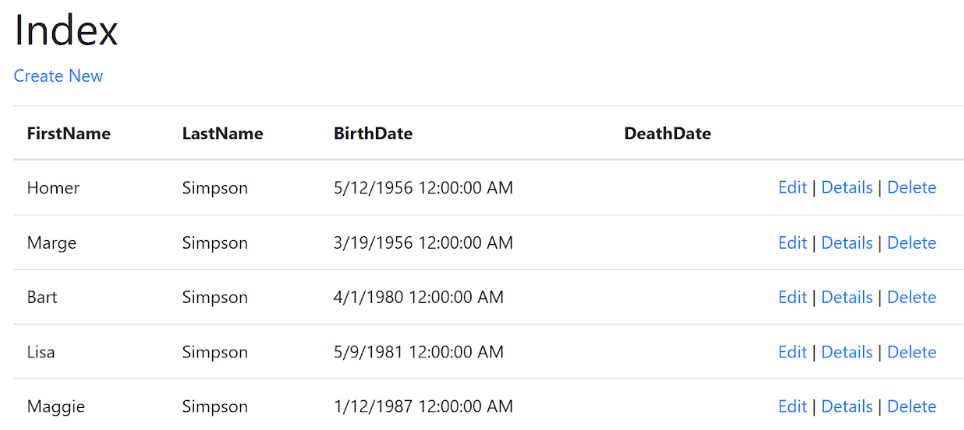
Task: Show Details for Bart Simpson
Action: [846, 297]
